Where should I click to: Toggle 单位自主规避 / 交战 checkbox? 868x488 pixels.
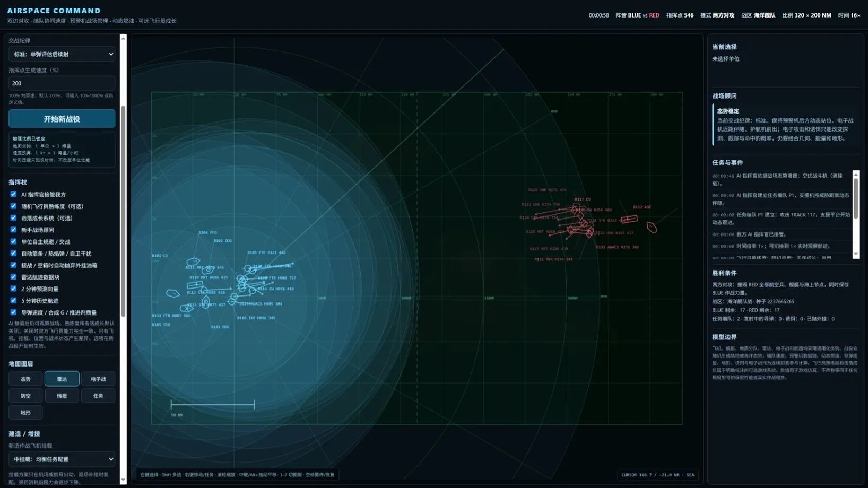[13, 242]
